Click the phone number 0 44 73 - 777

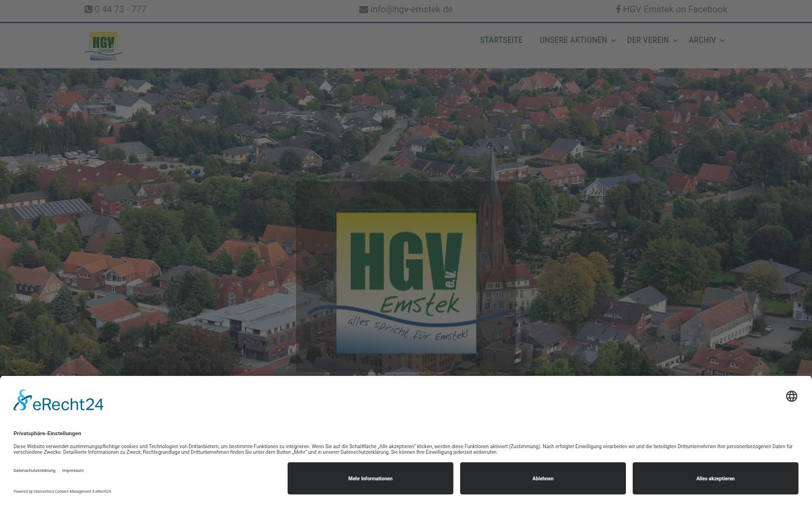(x=121, y=10)
